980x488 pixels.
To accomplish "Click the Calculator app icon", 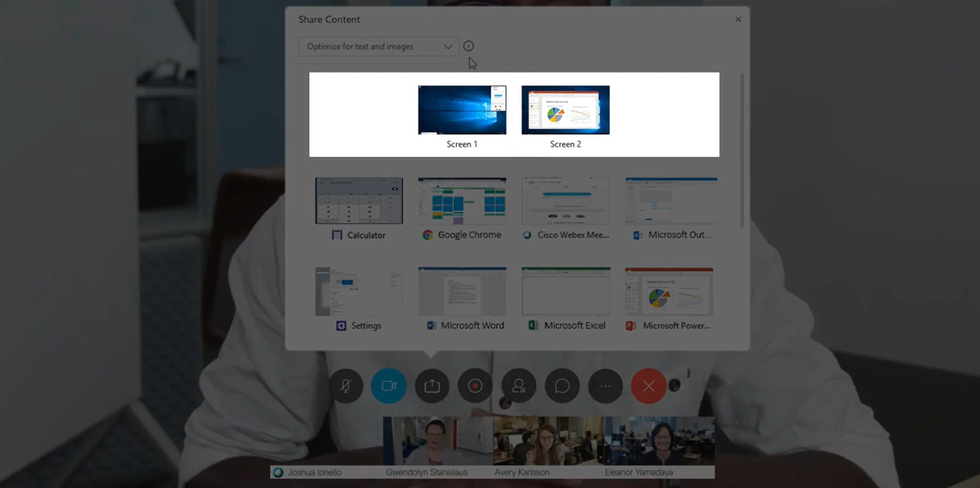I will [x=336, y=235].
